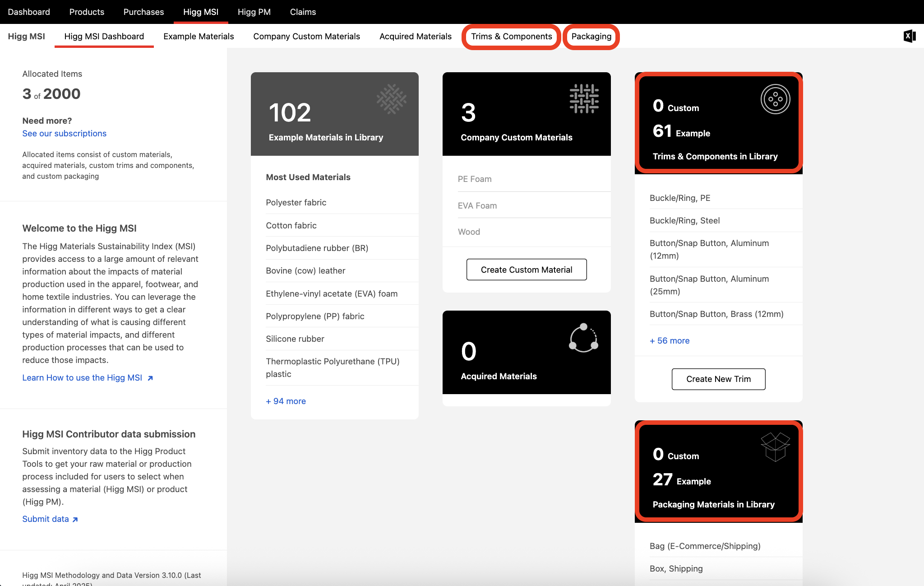The width and height of the screenshot is (924, 586).
Task: Go to the Acquired Materials tab
Action: (x=415, y=36)
